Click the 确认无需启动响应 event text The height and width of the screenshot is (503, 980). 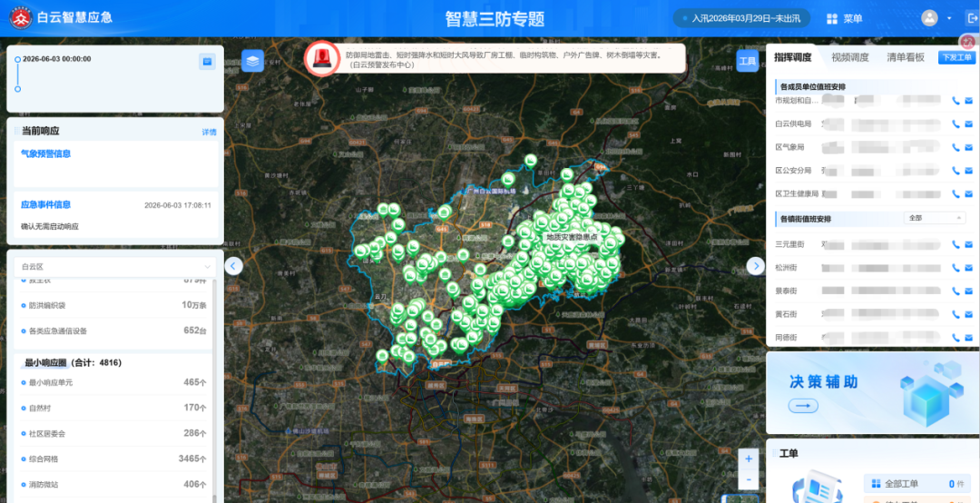coord(50,226)
